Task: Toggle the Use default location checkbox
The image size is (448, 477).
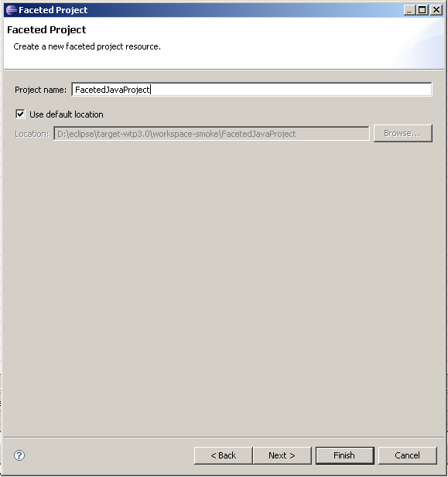Action: (x=20, y=114)
